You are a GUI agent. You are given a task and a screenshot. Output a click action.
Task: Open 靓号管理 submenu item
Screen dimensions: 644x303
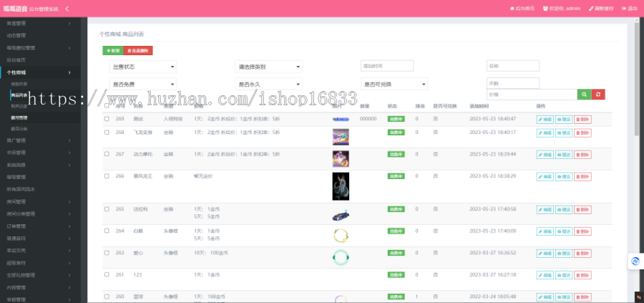point(19,117)
